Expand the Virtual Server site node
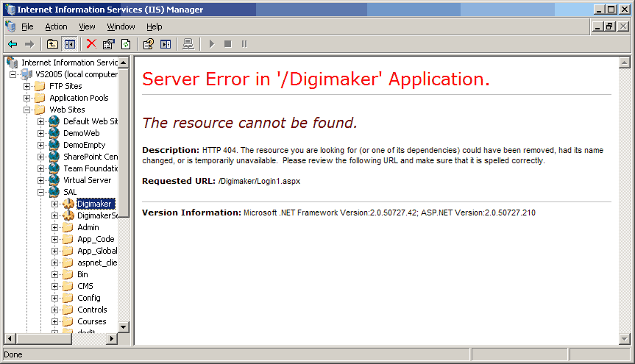 (x=41, y=180)
